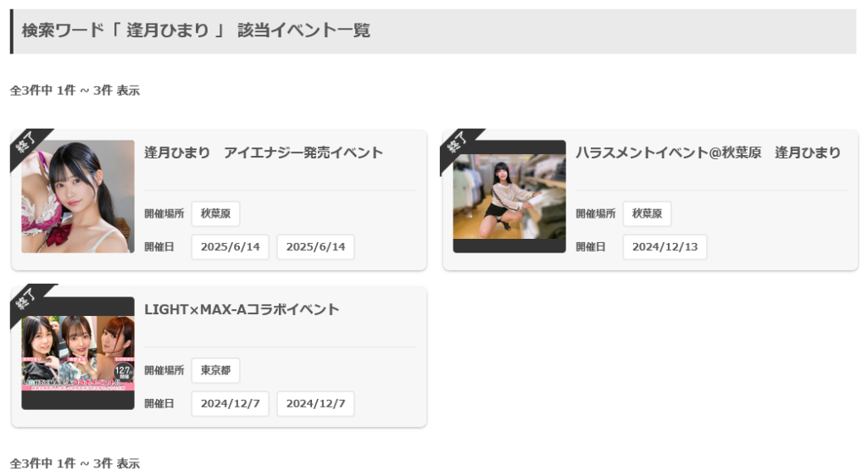Viewport: 868px width, 476px height.
Task: Click the 終了 ribbon on the ハラスメントイベント card
Action: [459, 144]
